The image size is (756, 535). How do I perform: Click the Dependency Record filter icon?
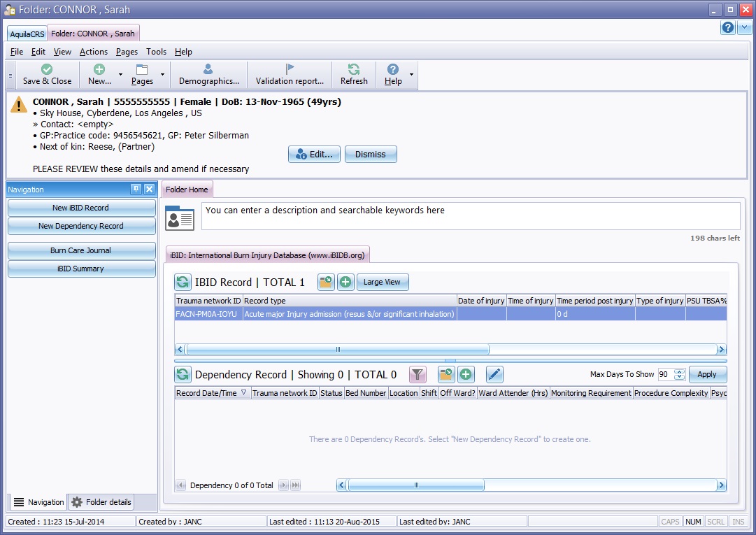pyautogui.click(x=418, y=374)
